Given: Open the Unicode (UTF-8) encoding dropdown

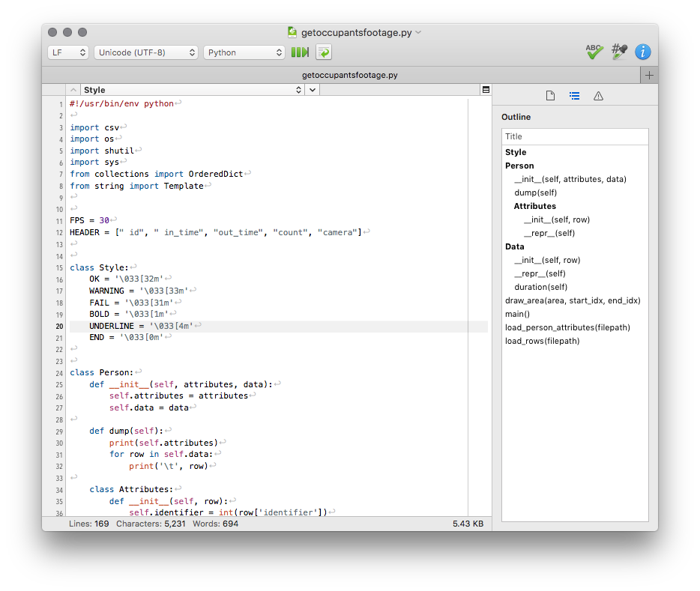Looking at the screenshot, I should tap(146, 52).
